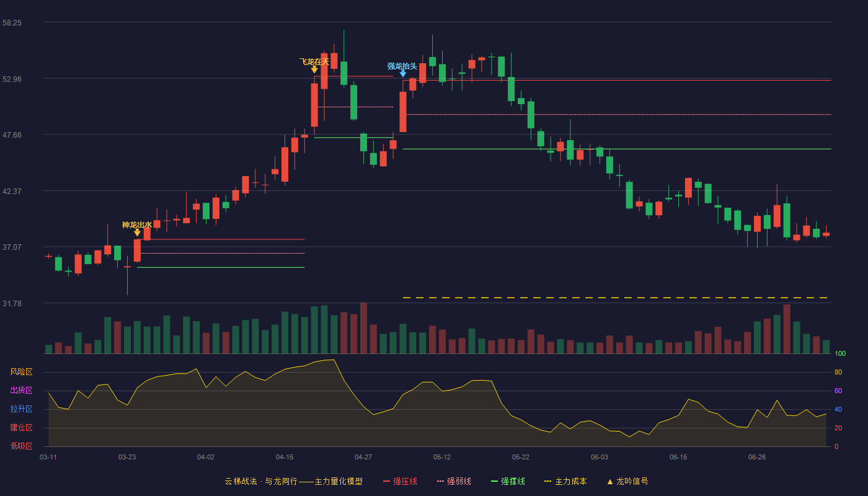Image resolution: width=868 pixels, height=496 pixels.
Task: Click the red 20 indicator axis label
Action: (x=838, y=428)
